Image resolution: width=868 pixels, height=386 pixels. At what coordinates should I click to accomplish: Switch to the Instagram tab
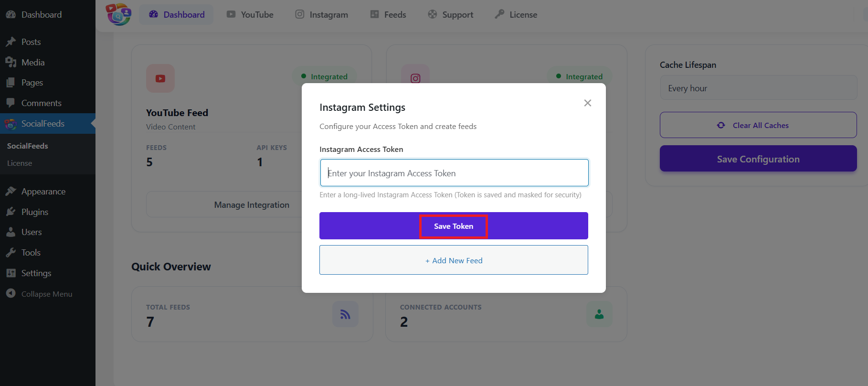tap(322, 15)
